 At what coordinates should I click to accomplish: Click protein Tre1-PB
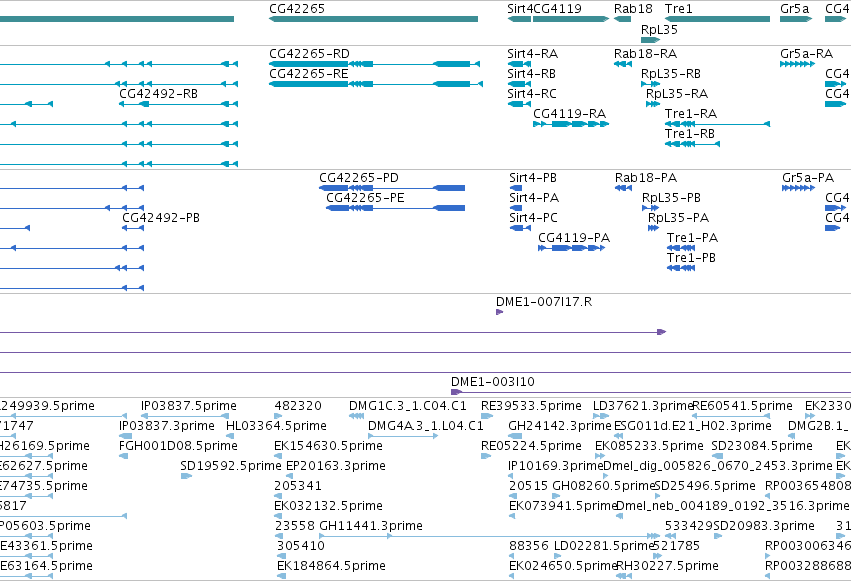coord(681,268)
